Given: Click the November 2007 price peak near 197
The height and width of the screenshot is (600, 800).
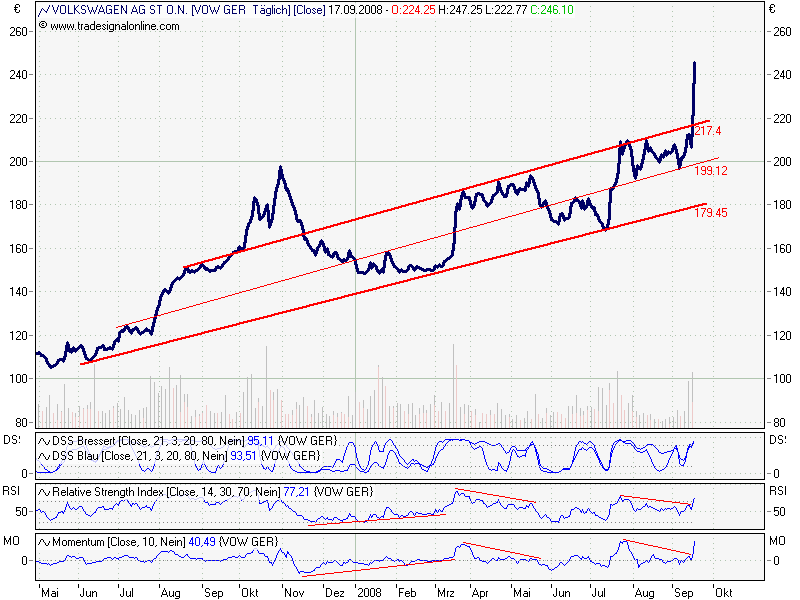Looking at the screenshot, I should pos(280,168).
